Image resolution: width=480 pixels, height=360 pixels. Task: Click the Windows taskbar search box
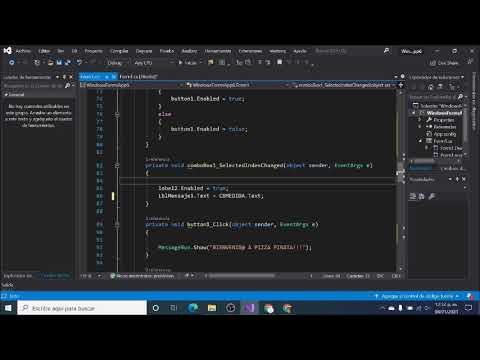pyautogui.click(x=82, y=308)
